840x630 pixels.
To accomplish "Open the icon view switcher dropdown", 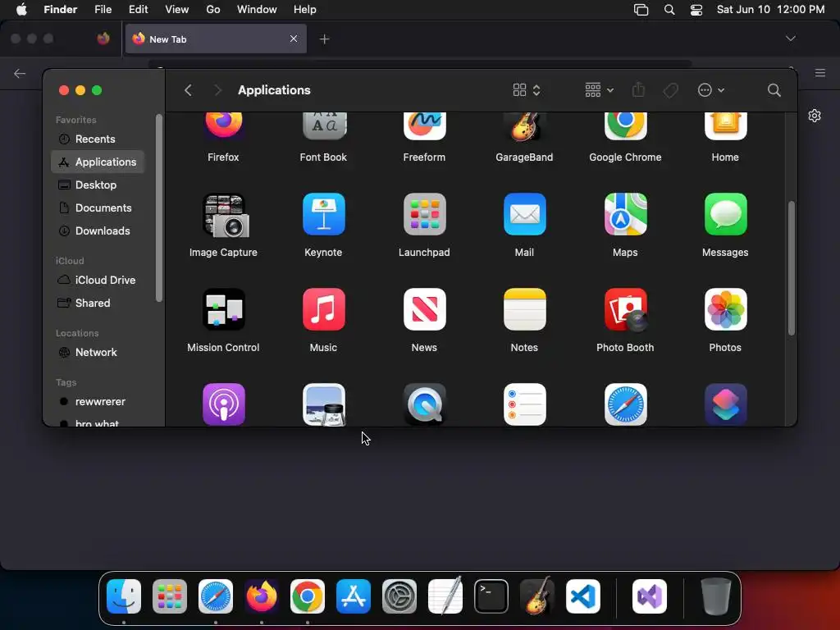I will [527, 90].
